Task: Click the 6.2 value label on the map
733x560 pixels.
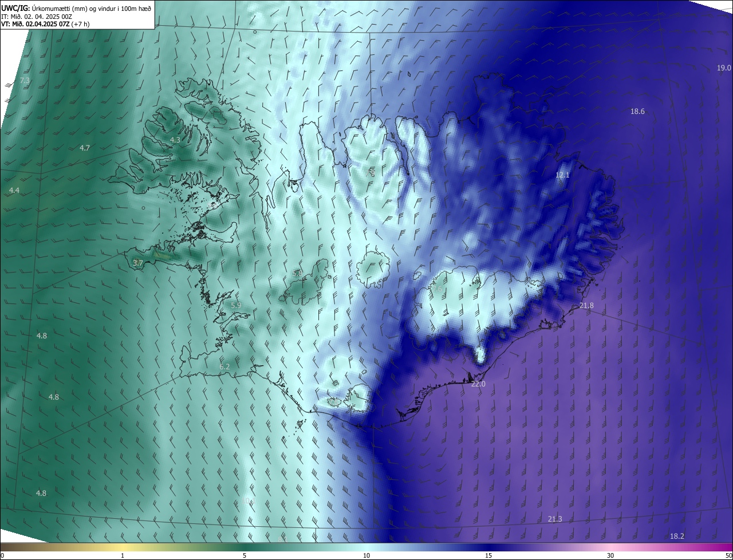Action: [224, 366]
